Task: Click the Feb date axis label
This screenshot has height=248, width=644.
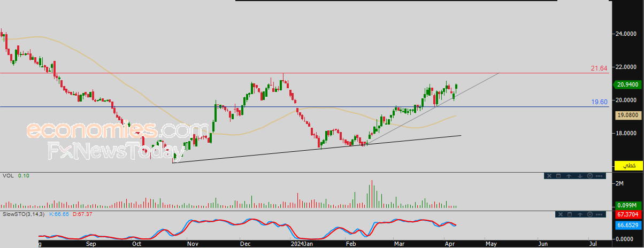Action: coord(351,244)
